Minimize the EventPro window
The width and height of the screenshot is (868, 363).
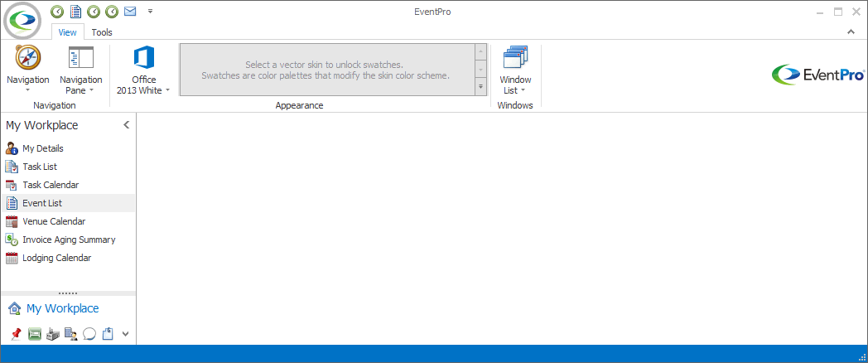822,12
